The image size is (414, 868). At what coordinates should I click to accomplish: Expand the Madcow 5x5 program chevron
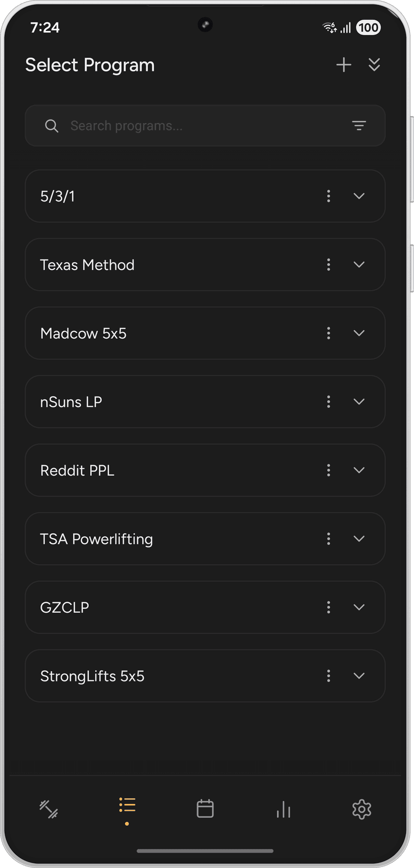(x=359, y=333)
